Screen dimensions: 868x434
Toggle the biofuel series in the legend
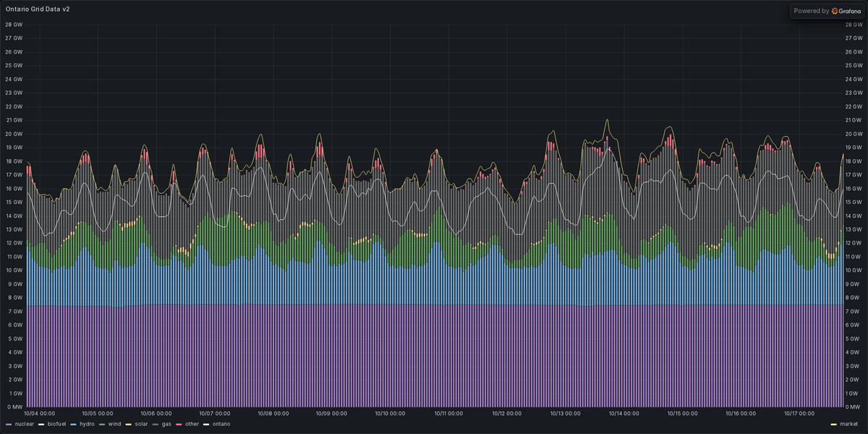pyautogui.click(x=57, y=424)
